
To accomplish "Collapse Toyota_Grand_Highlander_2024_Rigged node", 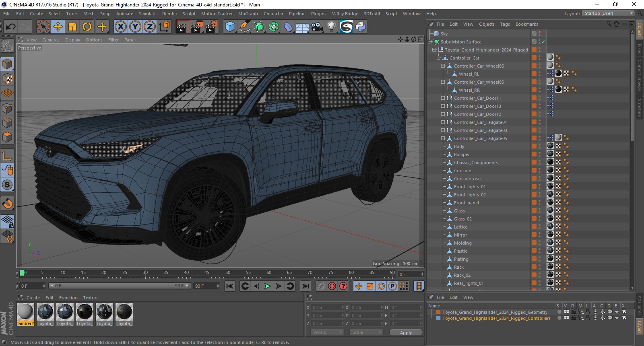I will (x=434, y=50).
